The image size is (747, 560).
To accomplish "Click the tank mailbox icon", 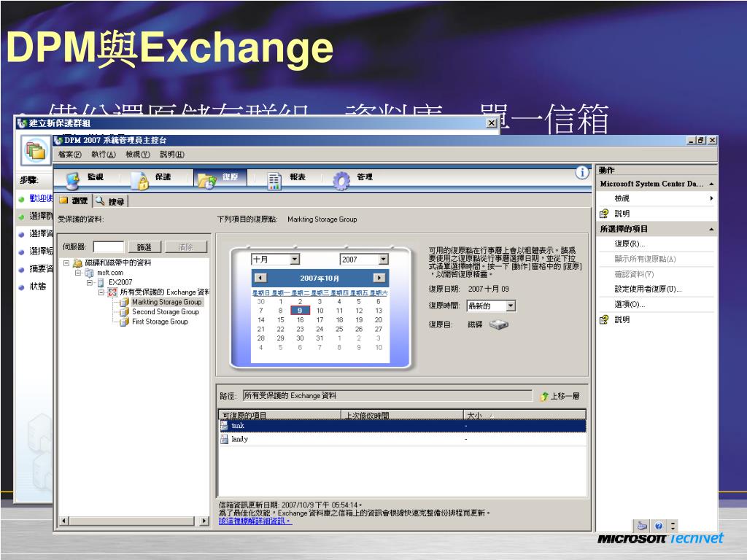I will [225, 426].
